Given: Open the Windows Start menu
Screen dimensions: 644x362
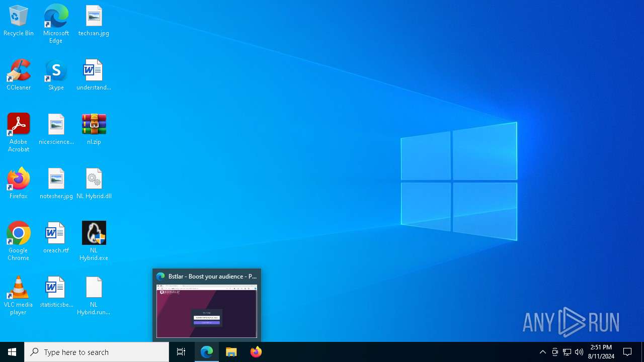Looking at the screenshot, I should (12, 352).
